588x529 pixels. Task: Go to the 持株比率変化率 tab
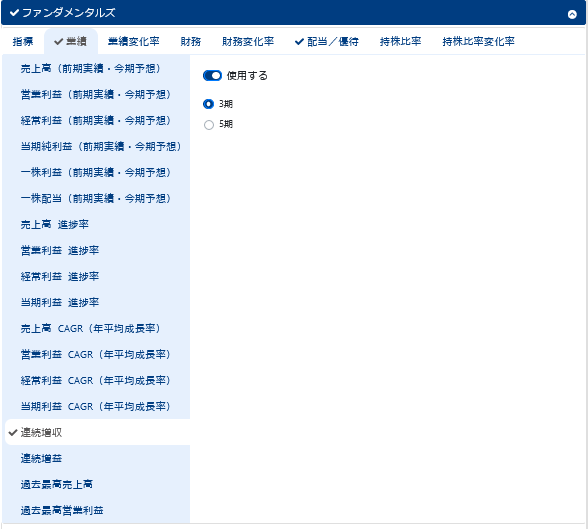(x=478, y=41)
